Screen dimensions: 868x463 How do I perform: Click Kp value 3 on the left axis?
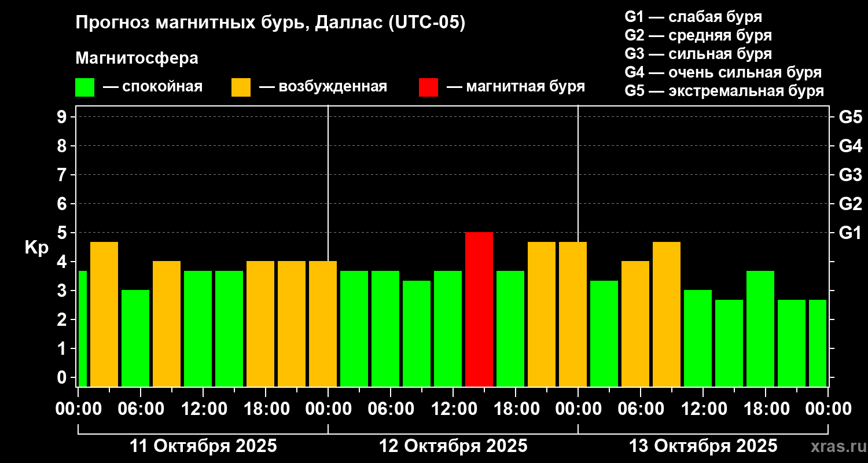(63, 291)
